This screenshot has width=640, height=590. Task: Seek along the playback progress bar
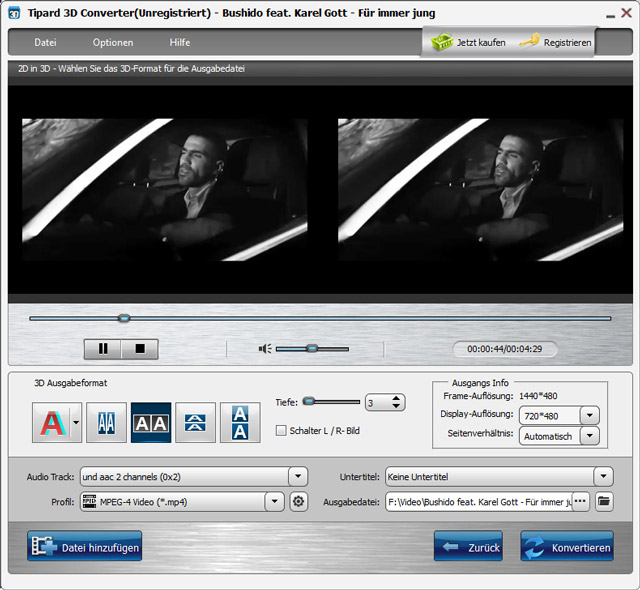coord(320,318)
